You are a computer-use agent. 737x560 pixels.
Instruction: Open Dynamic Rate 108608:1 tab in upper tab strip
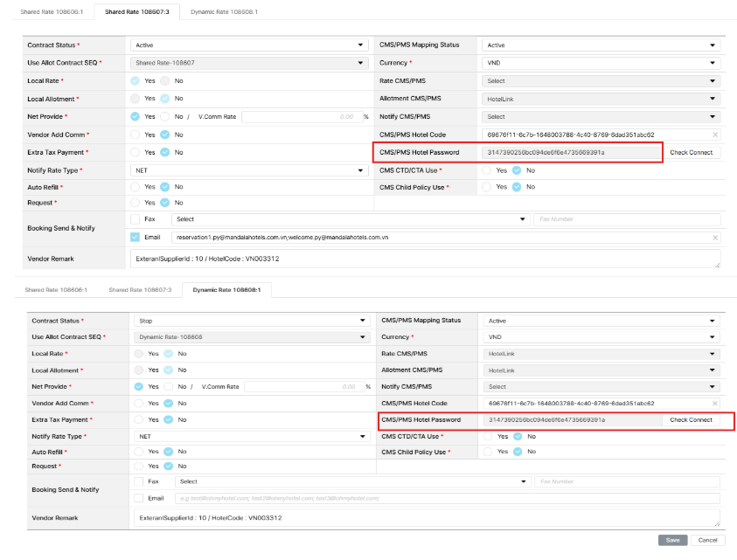[224, 11]
